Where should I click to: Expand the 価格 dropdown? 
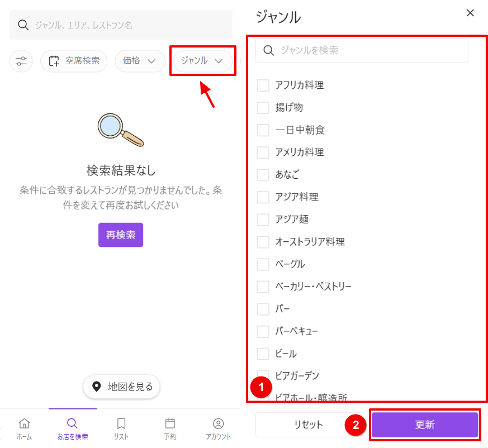(x=140, y=61)
